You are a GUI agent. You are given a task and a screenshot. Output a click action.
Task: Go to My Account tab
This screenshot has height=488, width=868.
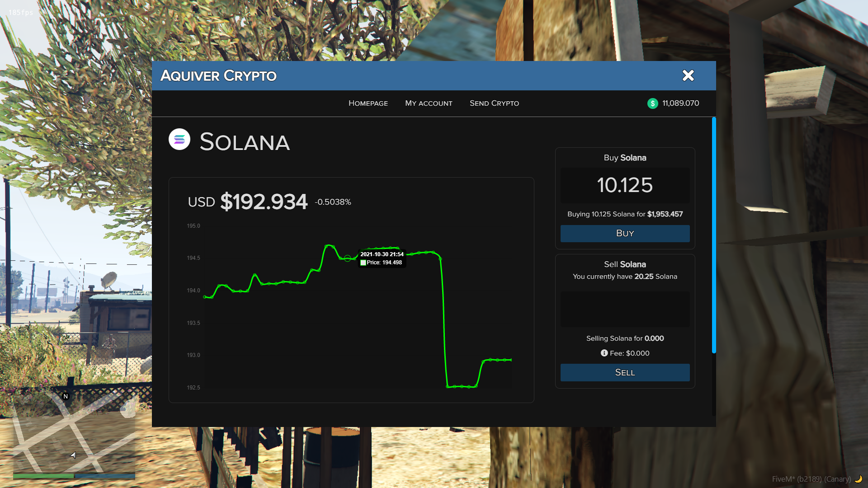429,103
